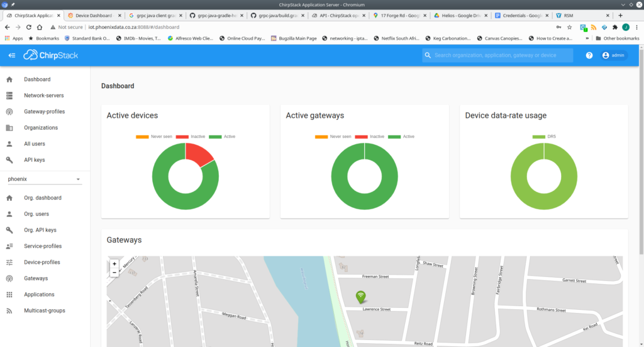Switch to the 17 Forge Rd Google Maps tab
This screenshot has height=347, width=644.
click(399, 16)
